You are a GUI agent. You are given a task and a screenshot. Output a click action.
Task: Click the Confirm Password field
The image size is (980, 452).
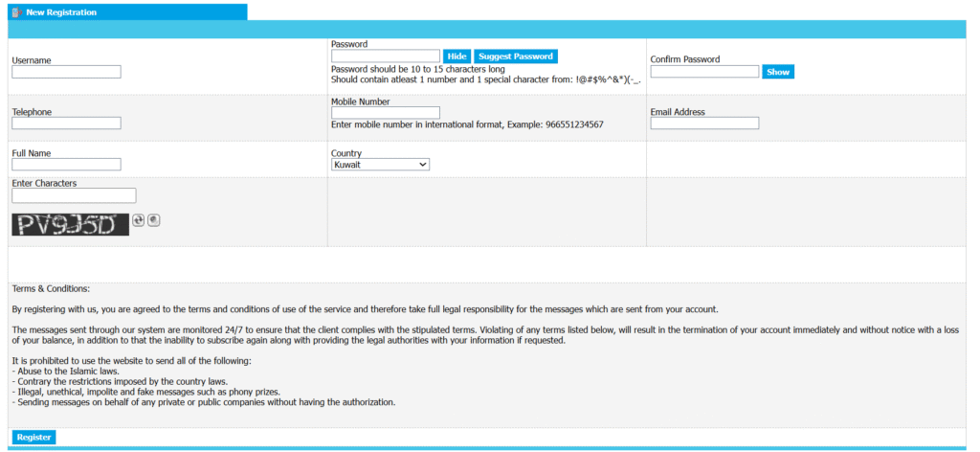704,72
